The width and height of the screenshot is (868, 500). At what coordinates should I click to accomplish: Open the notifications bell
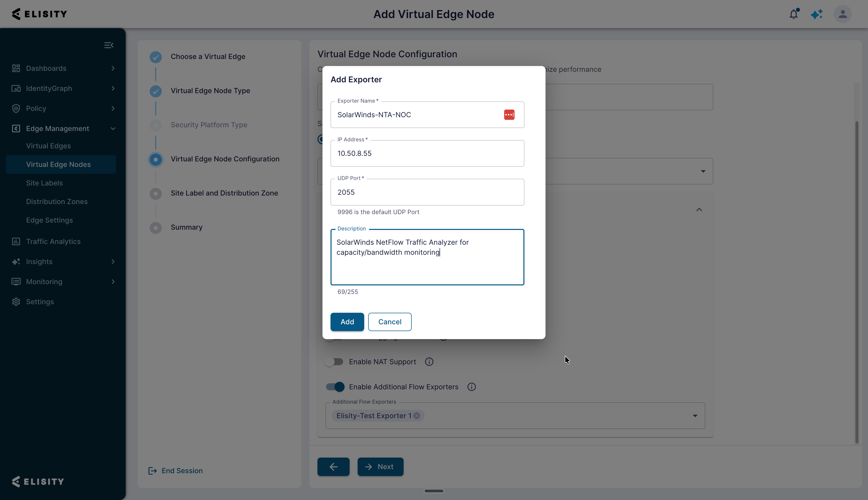[x=794, y=14]
